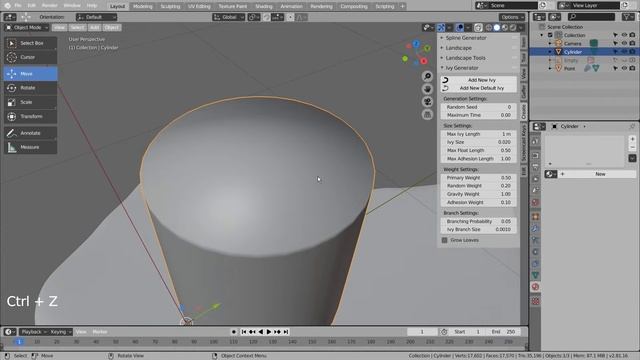Open the Material properties tab

coord(536,287)
